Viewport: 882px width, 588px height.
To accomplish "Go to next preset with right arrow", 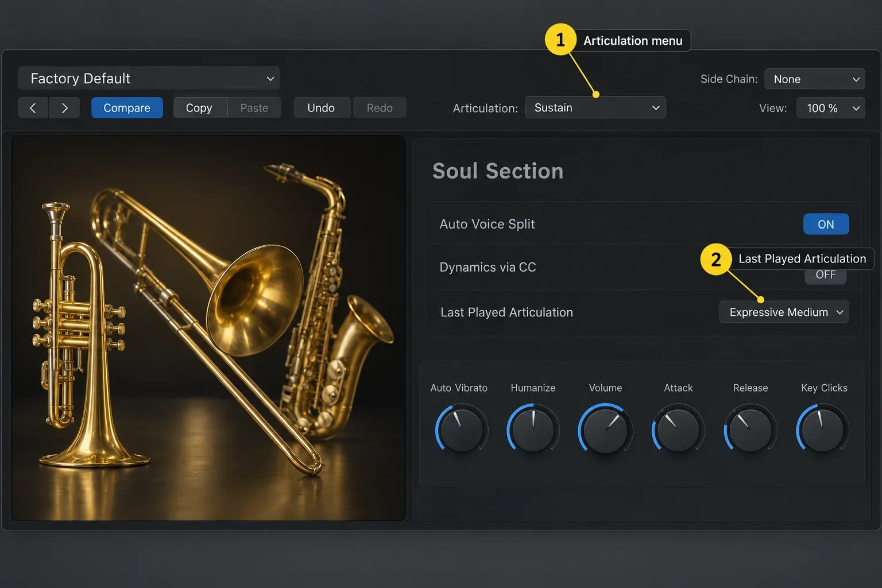I will [64, 108].
